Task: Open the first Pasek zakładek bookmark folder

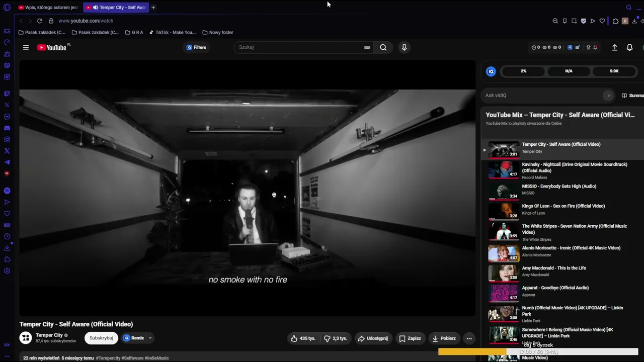Action: pyautogui.click(x=42, y=33)
